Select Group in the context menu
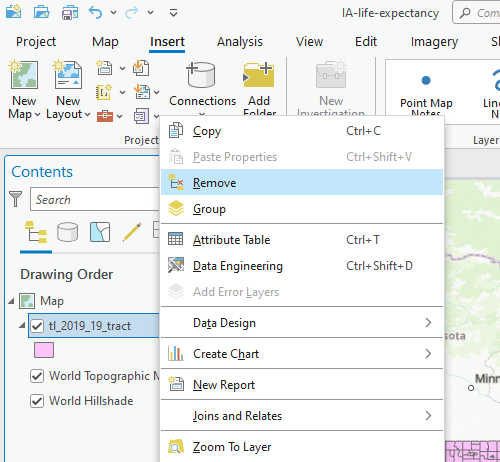Image resolution: width=500 pixels, height=462 pixels. [302, 209]
